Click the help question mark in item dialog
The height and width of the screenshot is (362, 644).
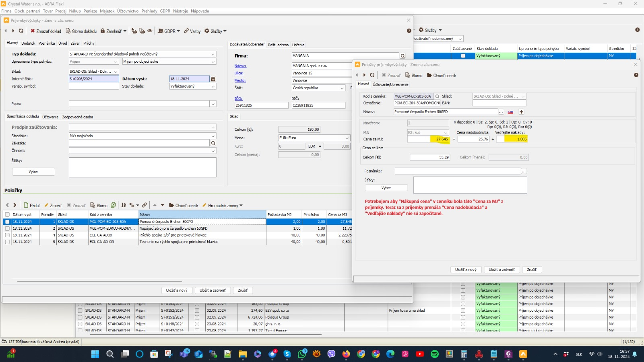click(636, 75)
